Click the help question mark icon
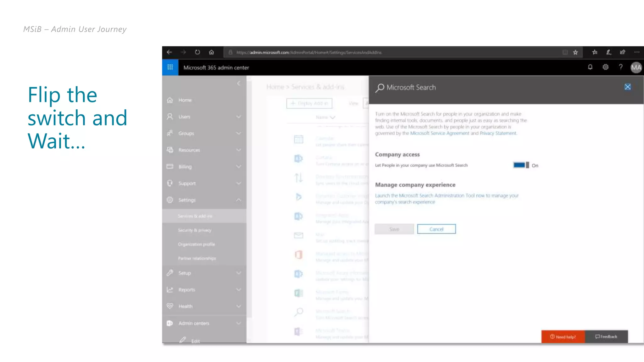Viewport: 644px width, 362px height. (x=621, y=67)
